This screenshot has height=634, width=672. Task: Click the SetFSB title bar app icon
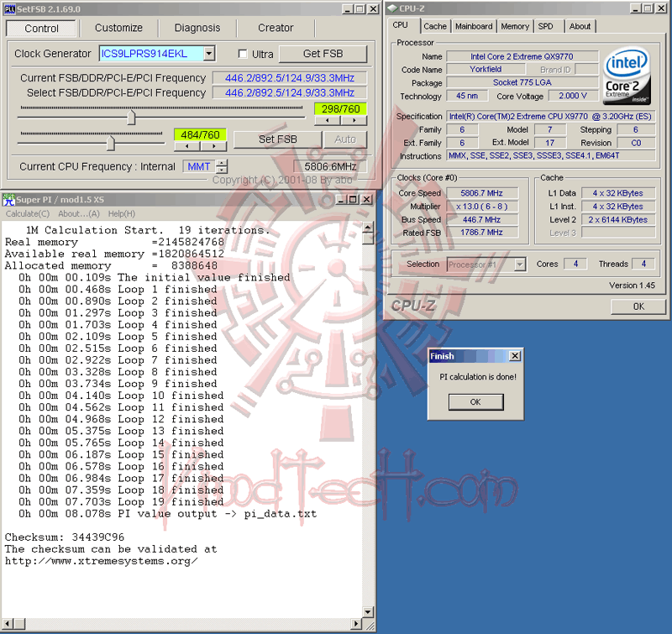point(9,9)
